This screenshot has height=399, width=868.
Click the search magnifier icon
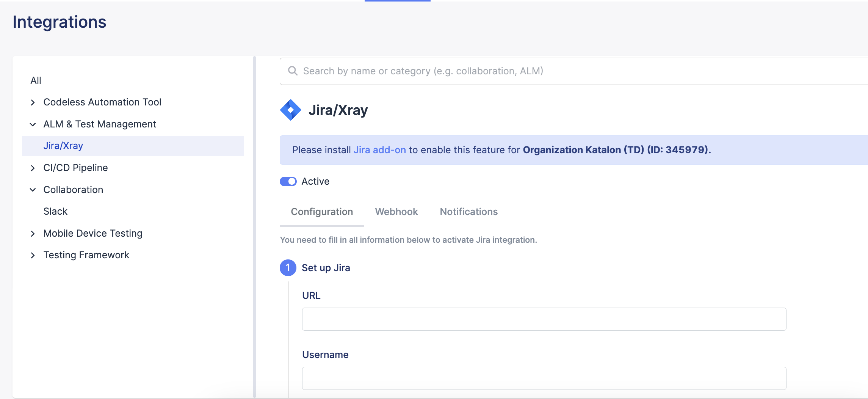[x=293, y=71]
